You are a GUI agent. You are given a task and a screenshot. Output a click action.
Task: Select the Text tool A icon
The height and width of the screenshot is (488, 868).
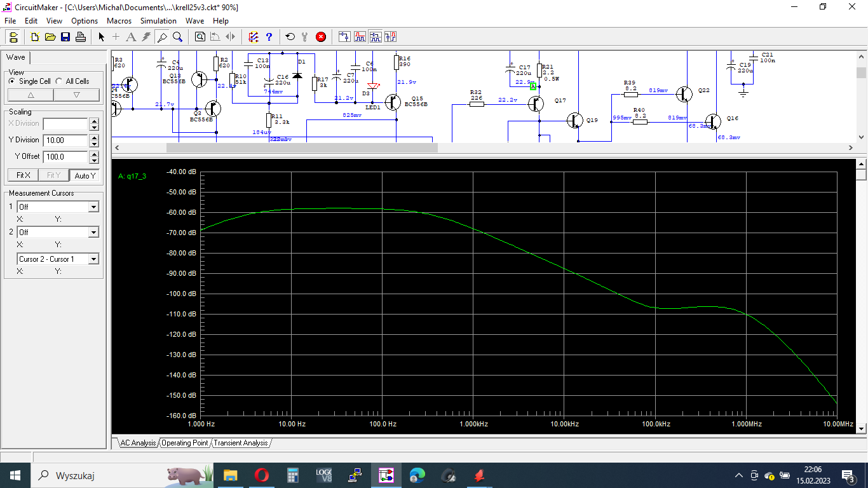(x=131, y=37)
